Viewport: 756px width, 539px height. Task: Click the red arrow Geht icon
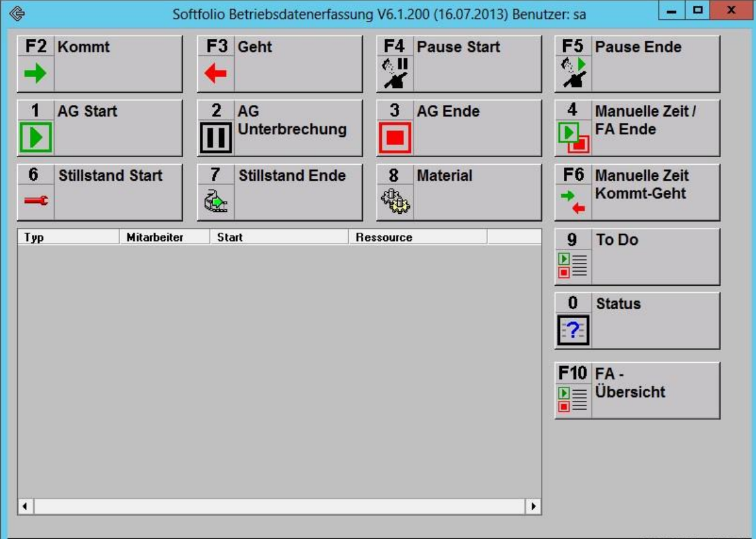pos(216,74)
